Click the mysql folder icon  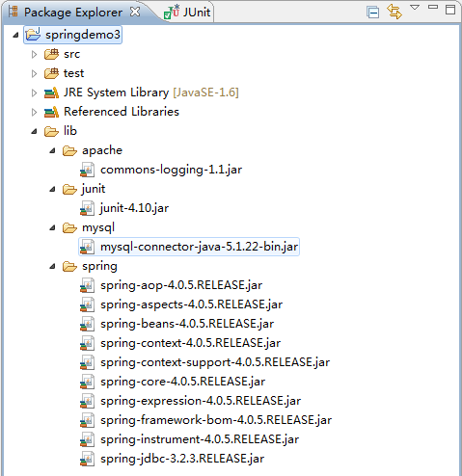69,227
